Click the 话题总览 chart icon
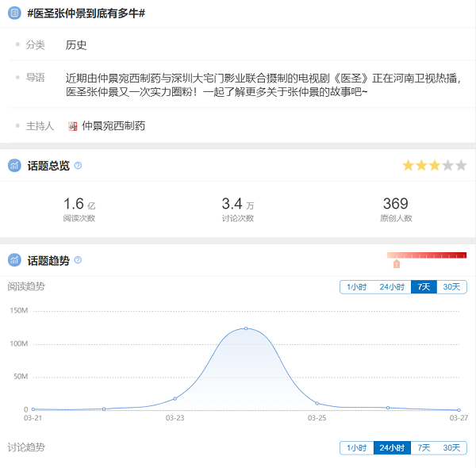This screenshot has height=468, width=476. pos(14,166)
